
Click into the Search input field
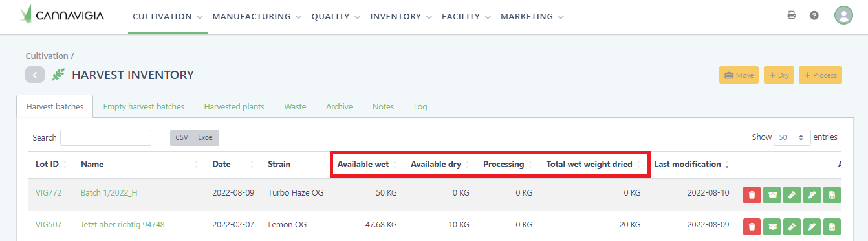tap(105, 137)
